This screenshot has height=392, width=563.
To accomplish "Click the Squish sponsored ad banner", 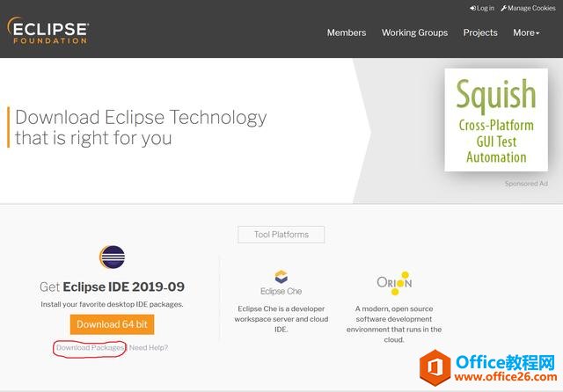I will pos(496,120).
